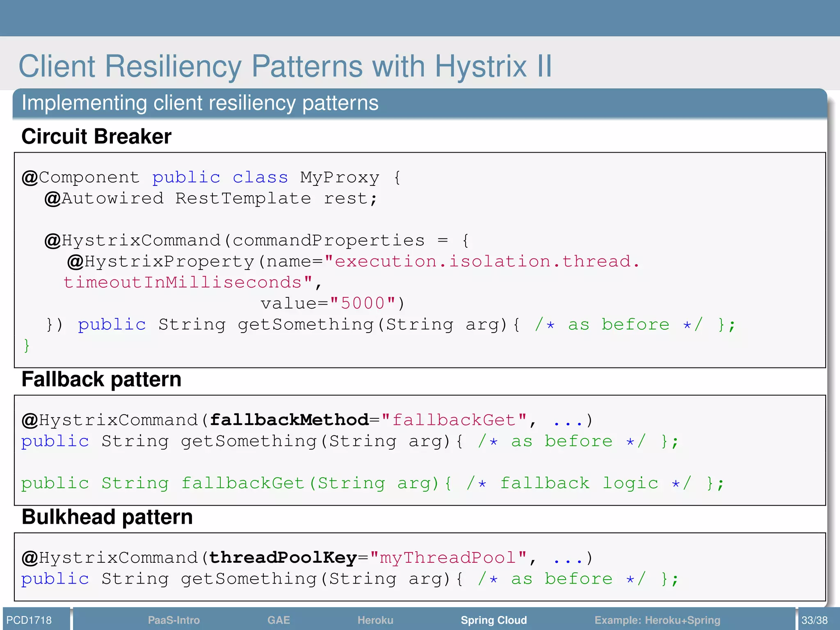The width and height of the screenshot is (840, 630).
Task: Click getSomething line in Fallback code box
Action: [350, 441]
